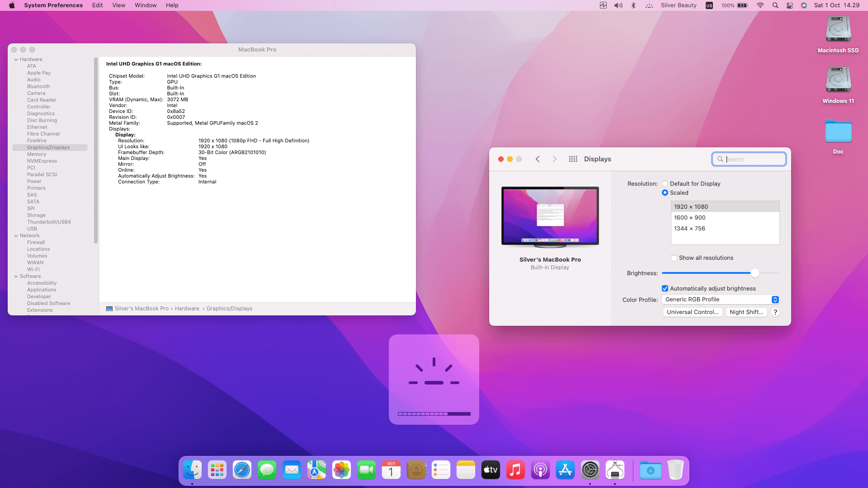Open Calendar app in the Dock
868x488 pixels.
[x=391, y=470]
